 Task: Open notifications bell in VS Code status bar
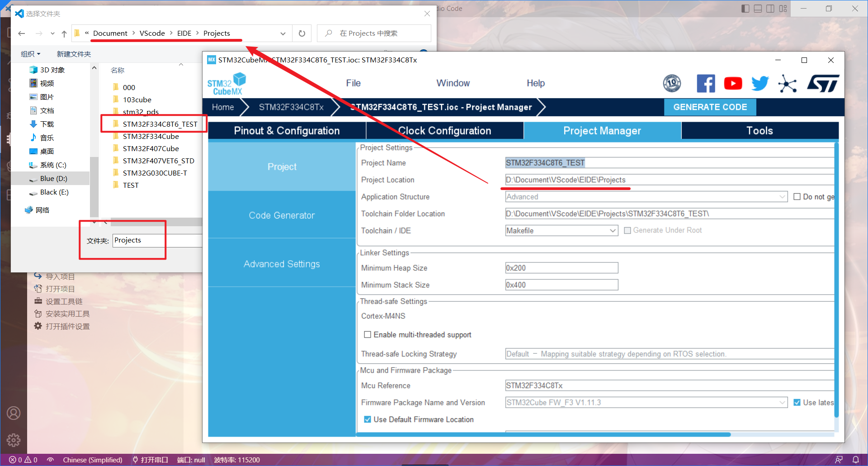tap(856, 460)
